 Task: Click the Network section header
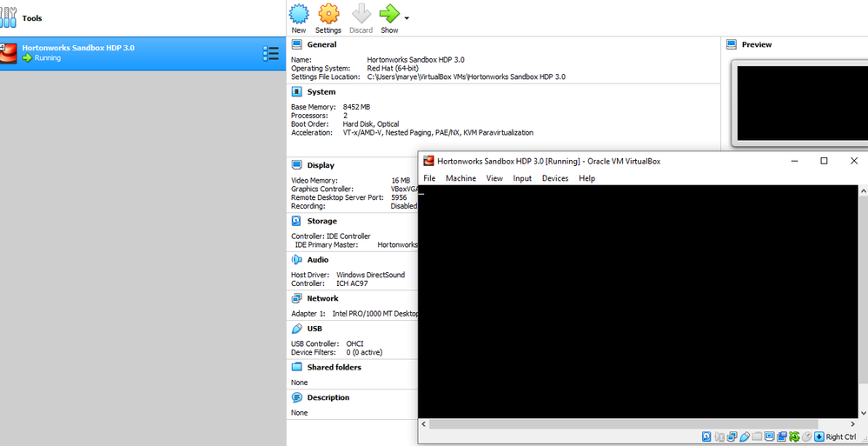pos(322,298)
